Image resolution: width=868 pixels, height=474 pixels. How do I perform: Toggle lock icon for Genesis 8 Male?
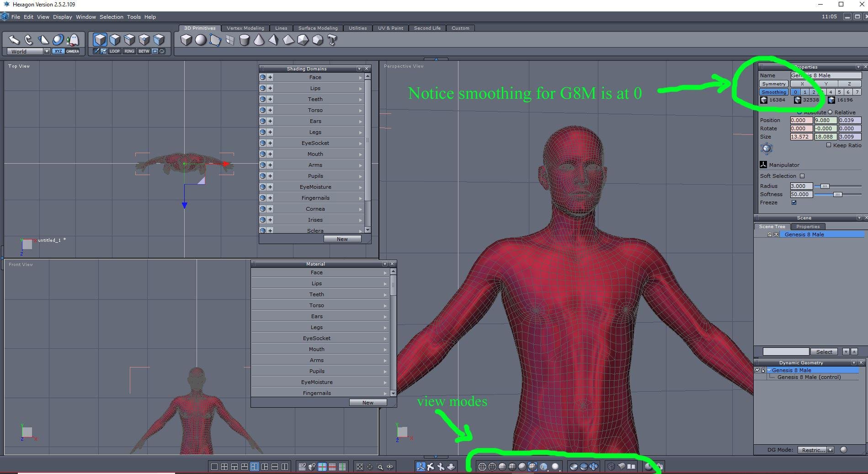click(770, 234)
